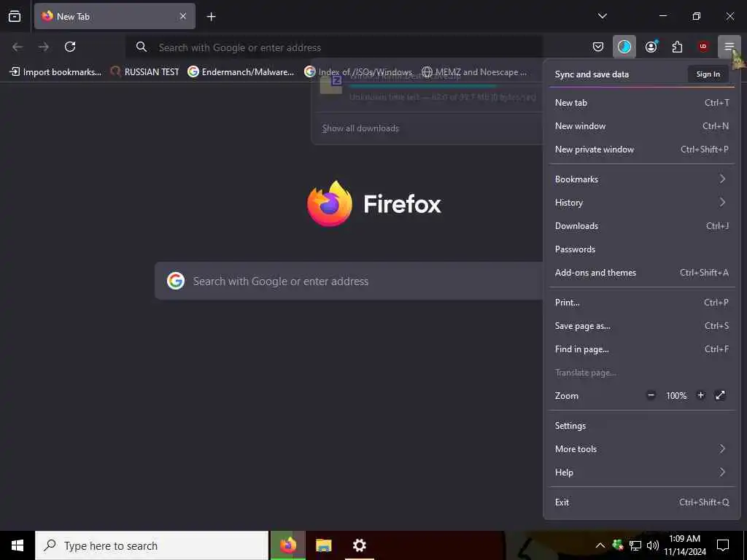The width and height of the screenshot is (747, 560).
Task: Open the Save to Pocket icon
Action: 598,47
